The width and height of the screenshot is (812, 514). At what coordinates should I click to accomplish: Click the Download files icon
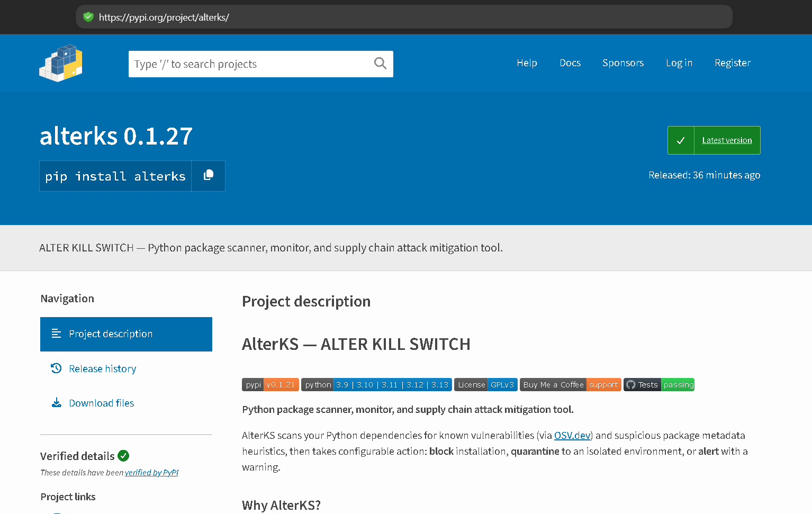point(57,402)
